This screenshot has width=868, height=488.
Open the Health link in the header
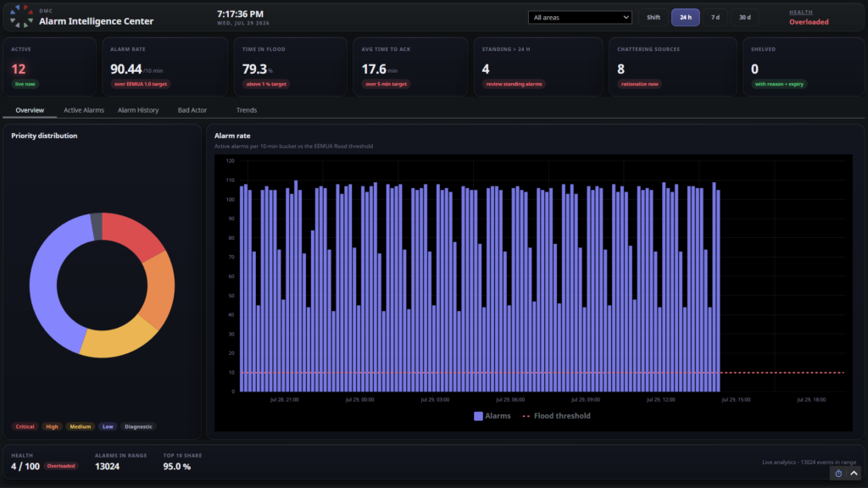click(x=801, y=12)
